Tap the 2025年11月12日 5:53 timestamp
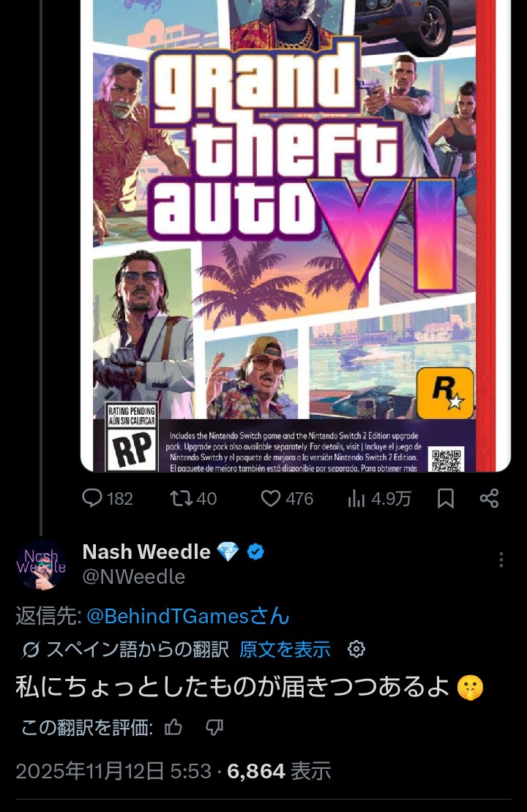527x812 pixels. coord(113,770)
